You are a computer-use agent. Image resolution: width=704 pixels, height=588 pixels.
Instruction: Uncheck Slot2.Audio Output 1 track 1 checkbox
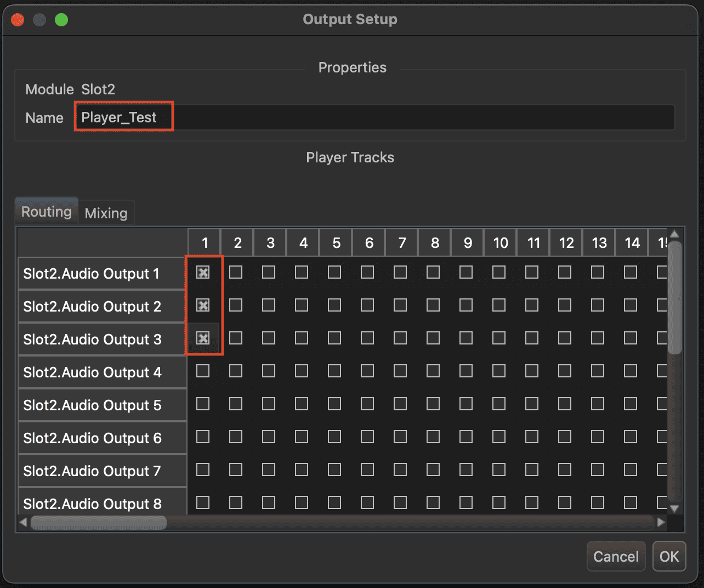pos(203,272)
